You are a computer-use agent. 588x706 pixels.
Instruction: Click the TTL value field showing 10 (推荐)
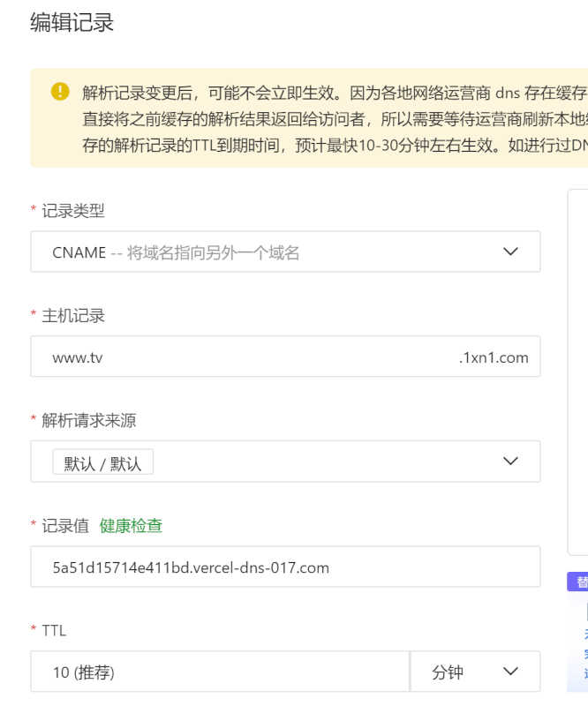(x=219, y=672)
